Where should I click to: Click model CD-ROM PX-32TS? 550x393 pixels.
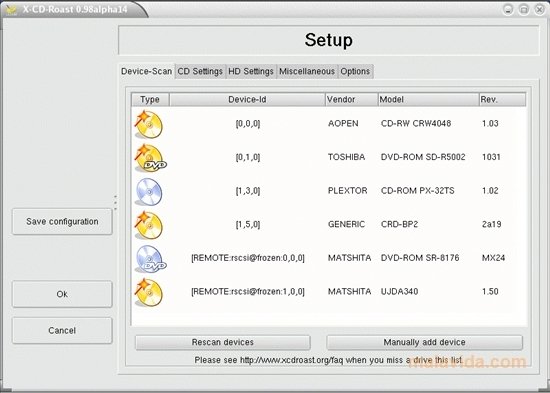[x=417, y=191]
